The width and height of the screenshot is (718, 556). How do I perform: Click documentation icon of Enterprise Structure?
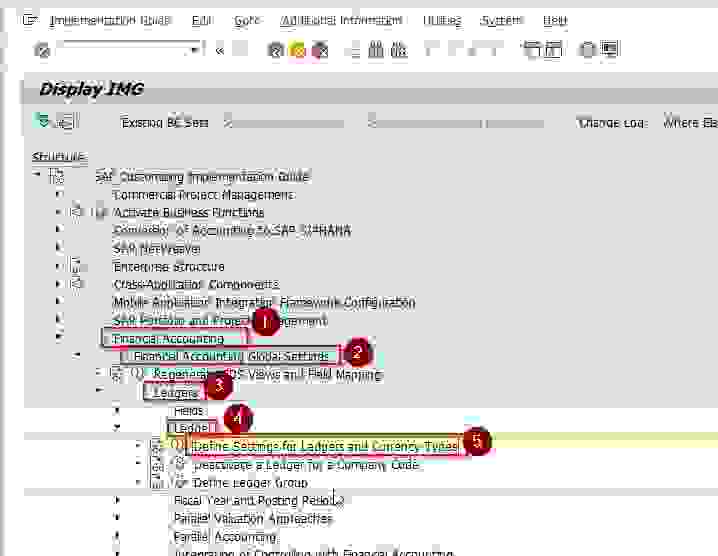(x=77, y=266)
